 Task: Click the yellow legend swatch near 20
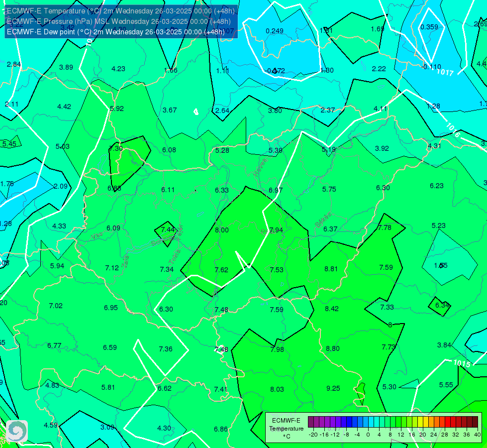click(x=420, y=422)
